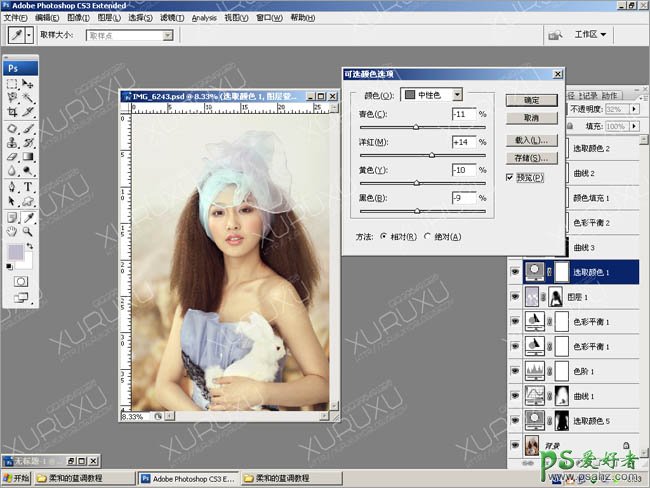Select the 绝对 (Absolute) method radio button

[x=428, y=237]
